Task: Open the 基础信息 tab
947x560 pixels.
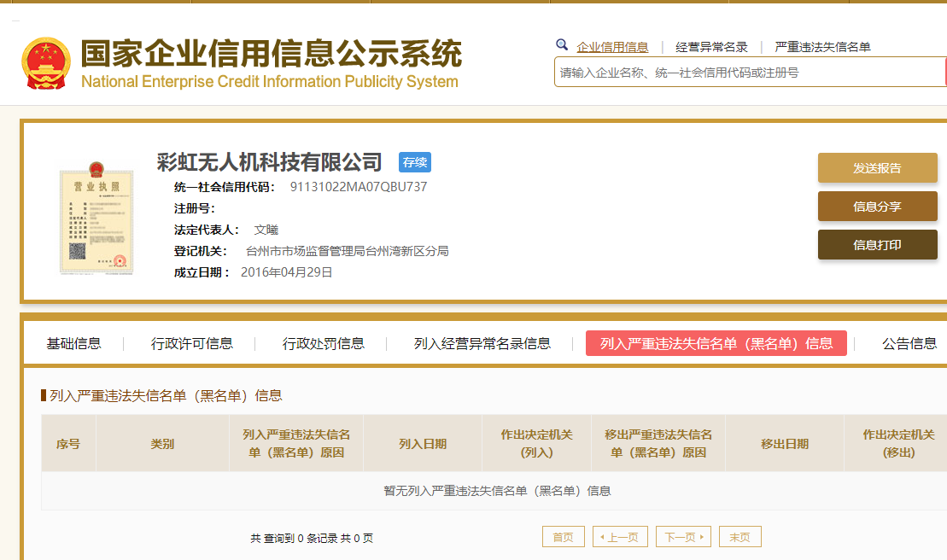Action: pos(73,343)
